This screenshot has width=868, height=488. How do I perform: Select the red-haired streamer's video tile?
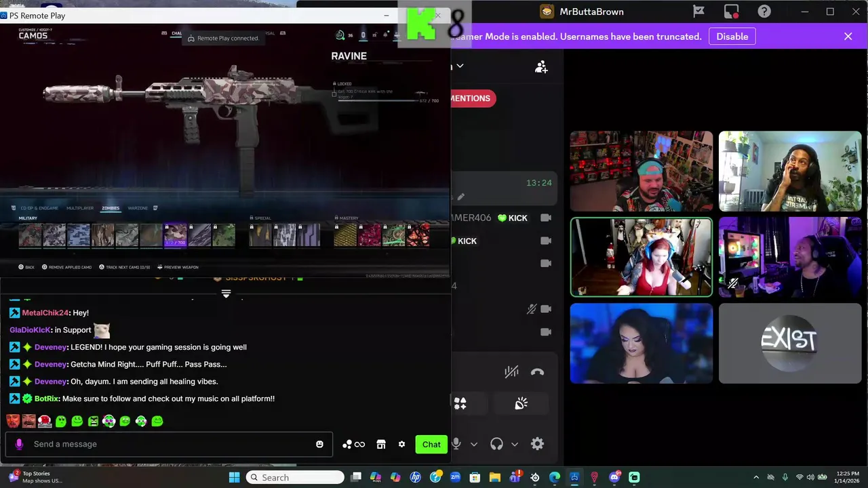642,257
